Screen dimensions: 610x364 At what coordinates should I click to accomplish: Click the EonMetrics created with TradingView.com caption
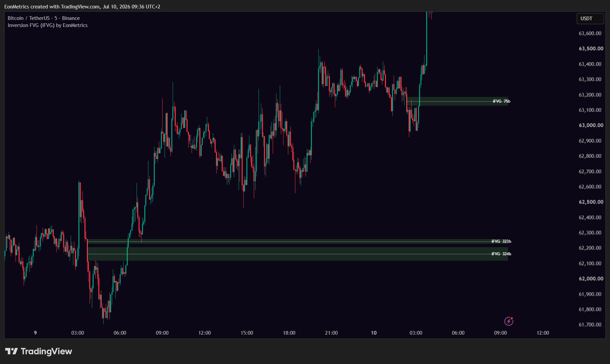click(82, 7)
